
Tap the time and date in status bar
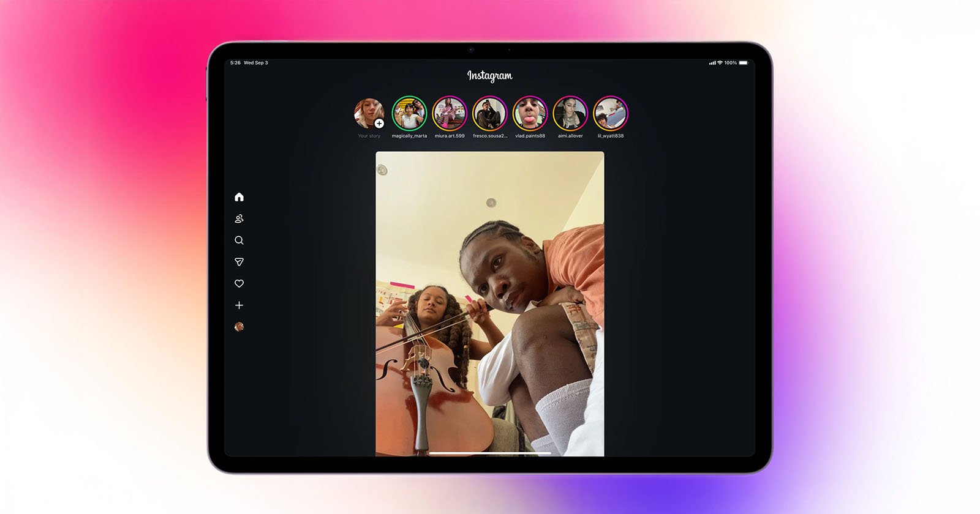pos(249,63)
